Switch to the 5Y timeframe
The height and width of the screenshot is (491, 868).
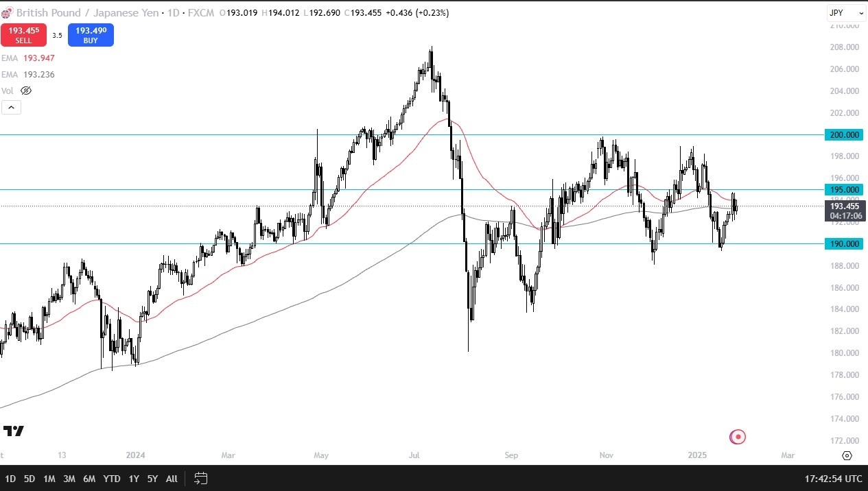(152, 479)
